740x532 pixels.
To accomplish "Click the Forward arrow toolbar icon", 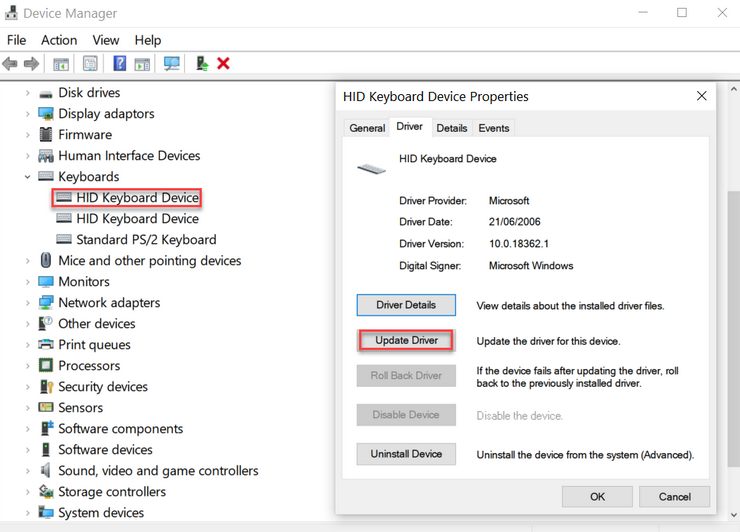I will [x=31, y=63].
